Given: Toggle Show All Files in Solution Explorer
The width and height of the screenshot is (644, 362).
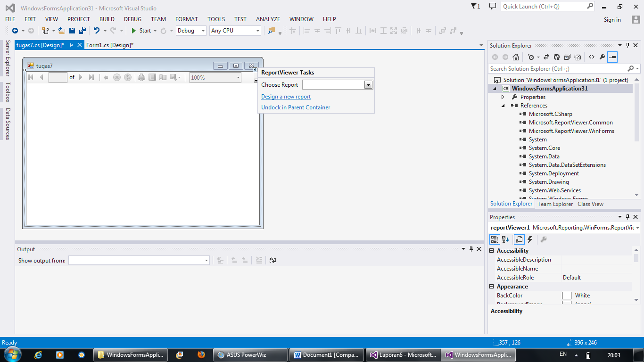Looking at the screenshot, I should click(578, 57).
